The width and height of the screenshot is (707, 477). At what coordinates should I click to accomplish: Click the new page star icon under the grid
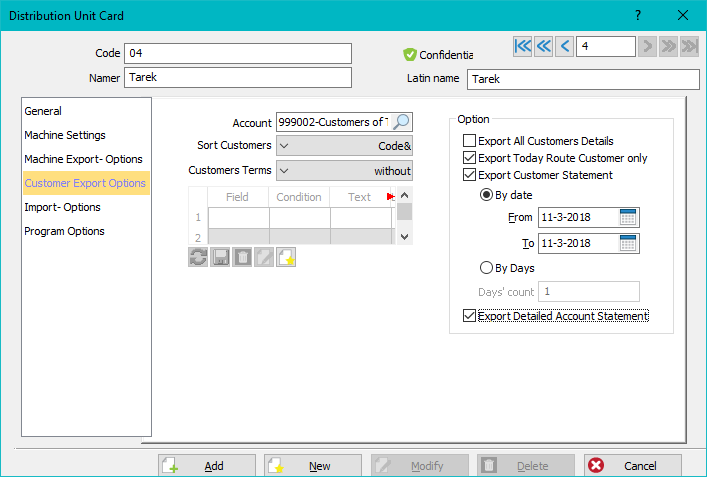point(286,257)
